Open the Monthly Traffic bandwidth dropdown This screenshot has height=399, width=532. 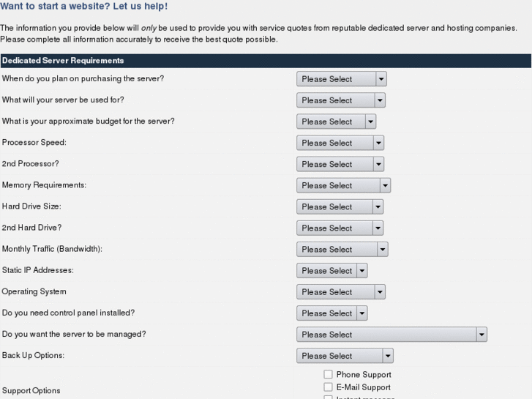click(342, 249)
